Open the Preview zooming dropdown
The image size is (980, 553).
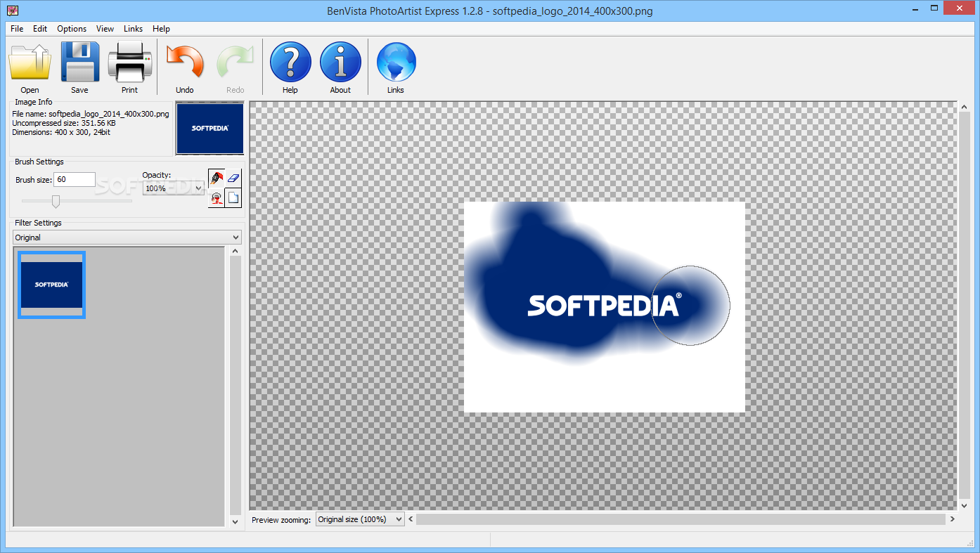pyautogui.click(x=360, y=519)
